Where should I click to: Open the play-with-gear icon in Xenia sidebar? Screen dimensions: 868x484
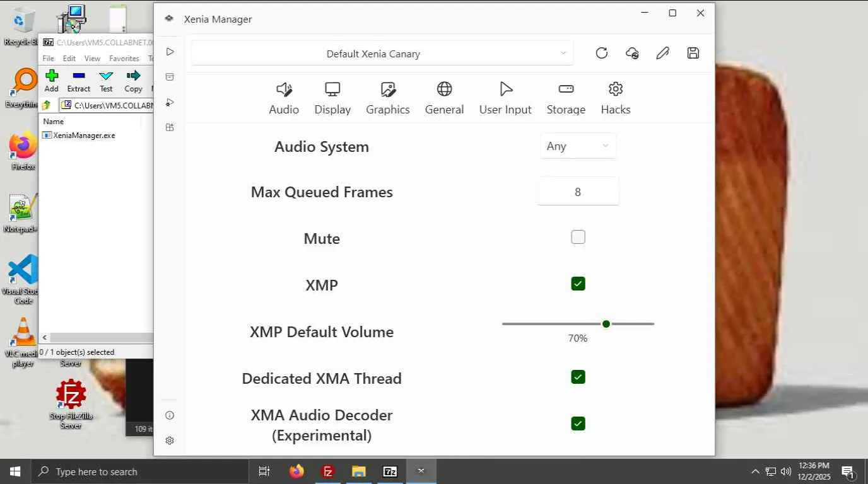coord(170,102)
